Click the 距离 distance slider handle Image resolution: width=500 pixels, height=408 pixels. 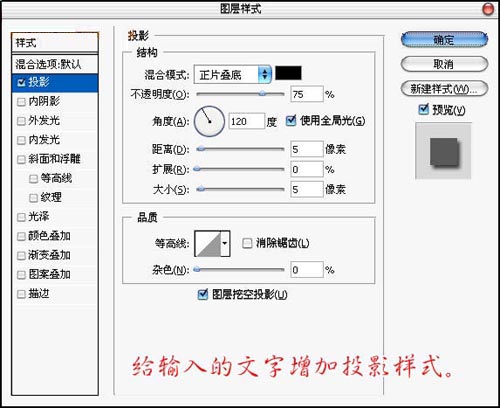(200, 149)
